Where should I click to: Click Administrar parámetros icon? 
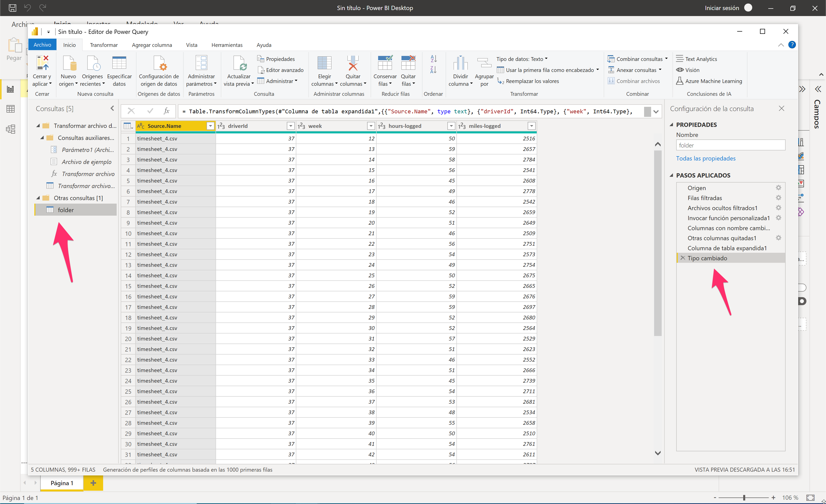[x=201, y=63]
